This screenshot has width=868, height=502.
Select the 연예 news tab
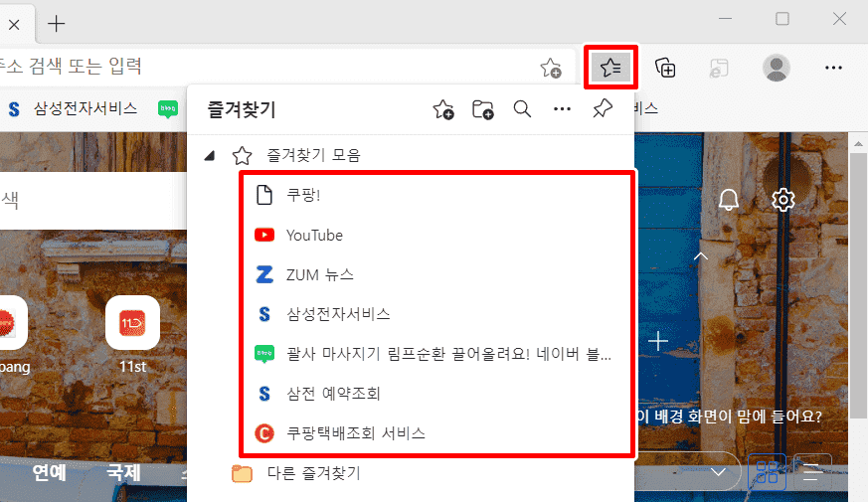(x=49, y=472)
